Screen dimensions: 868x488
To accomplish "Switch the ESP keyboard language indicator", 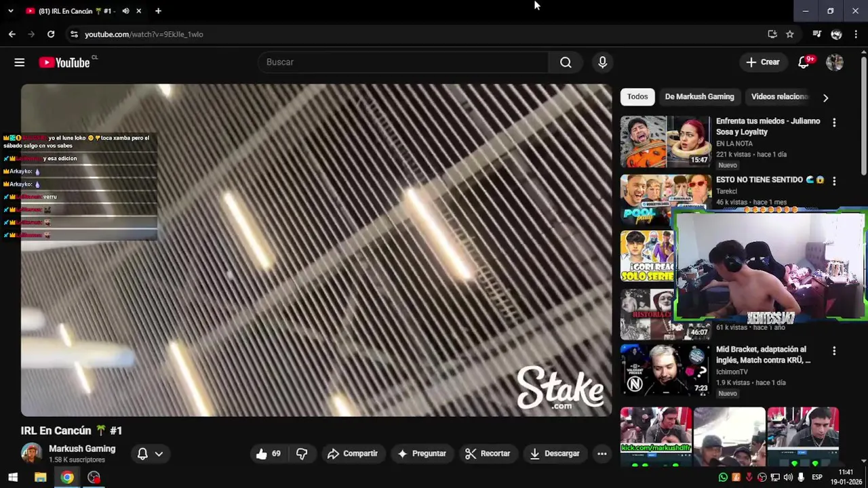I will click(x=817, y=478).
